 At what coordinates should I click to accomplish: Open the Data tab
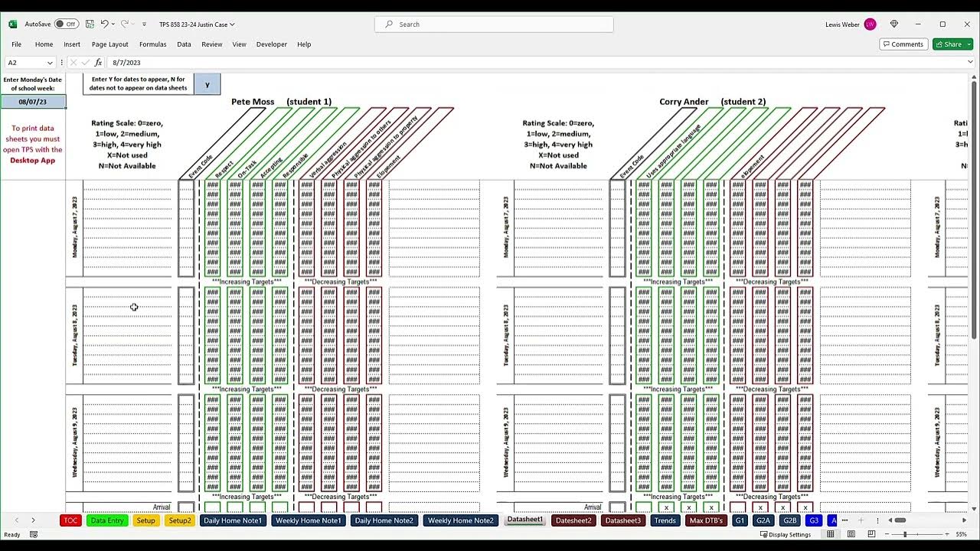click(184, 44)
